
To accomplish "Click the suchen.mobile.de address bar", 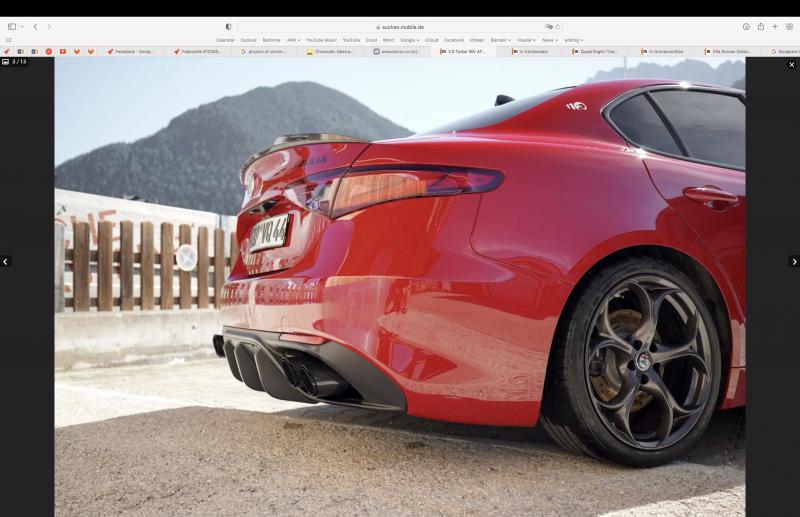I will point(400,27).
